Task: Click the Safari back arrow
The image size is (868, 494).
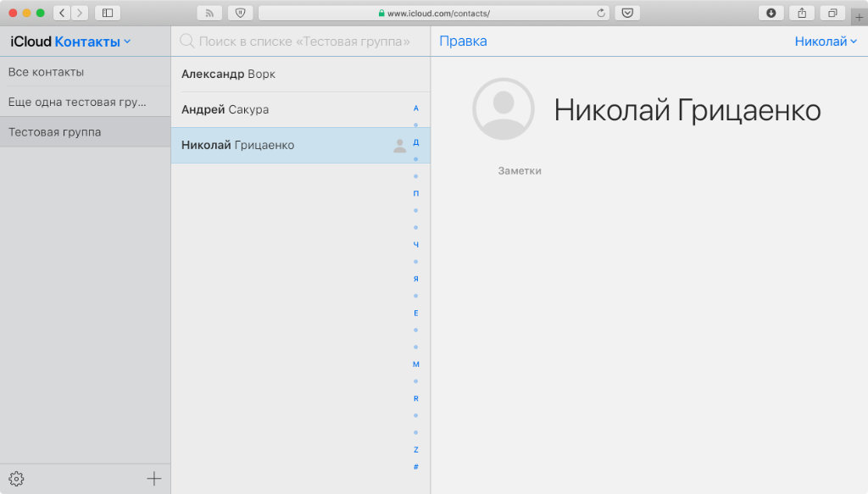Action: pyautogui.click(x=62, y=13)
